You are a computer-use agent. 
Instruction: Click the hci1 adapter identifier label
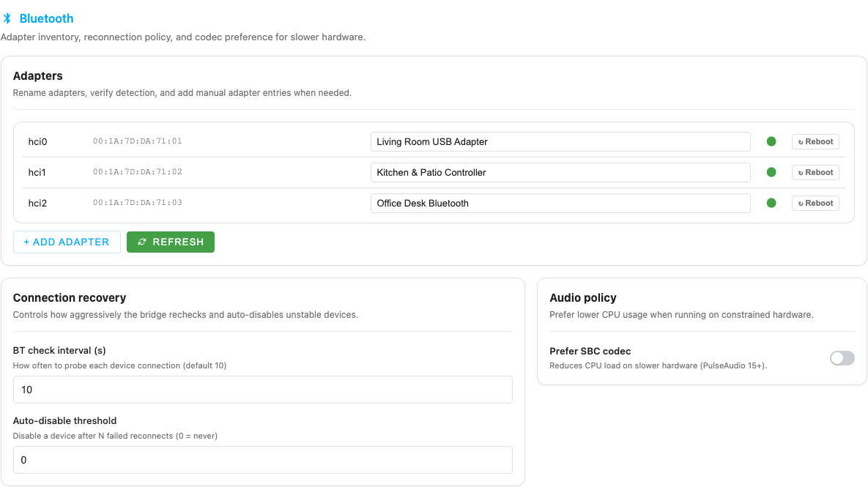(x=37, y=172)
